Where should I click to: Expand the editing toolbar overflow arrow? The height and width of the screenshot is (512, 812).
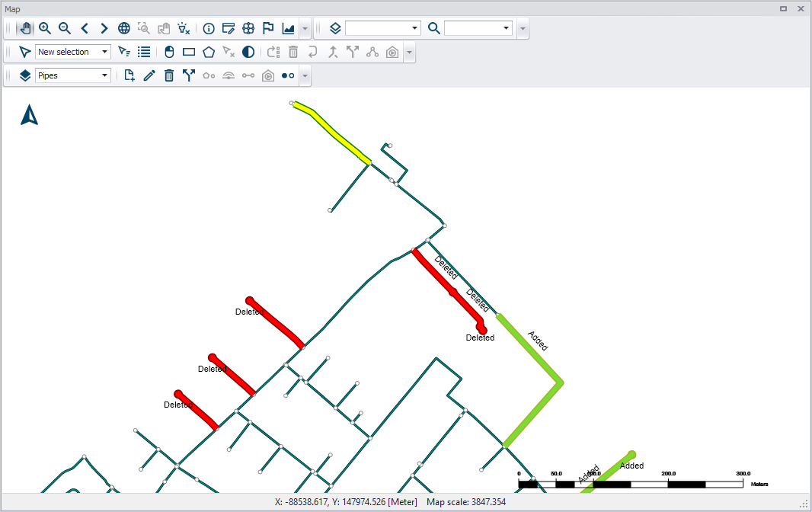click(305, 76)
